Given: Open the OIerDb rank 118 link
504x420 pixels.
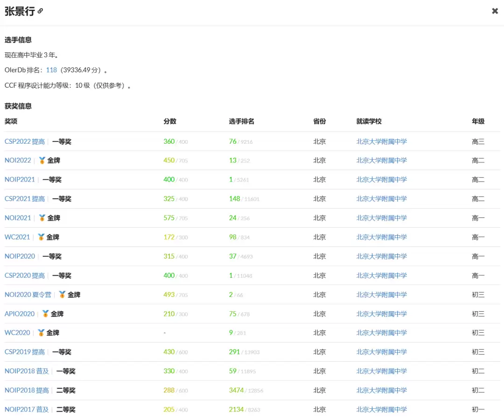Looking at the screenshot, I should click(x=51, y=70).
